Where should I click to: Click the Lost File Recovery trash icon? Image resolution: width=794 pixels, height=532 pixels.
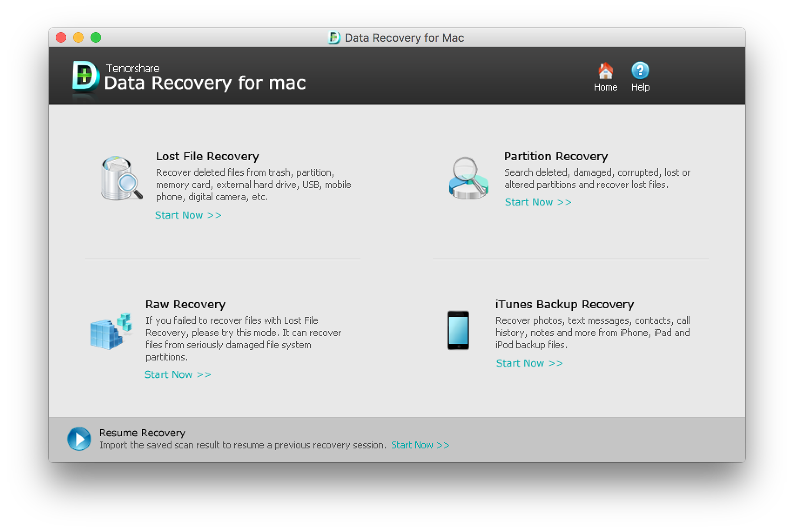121,178
